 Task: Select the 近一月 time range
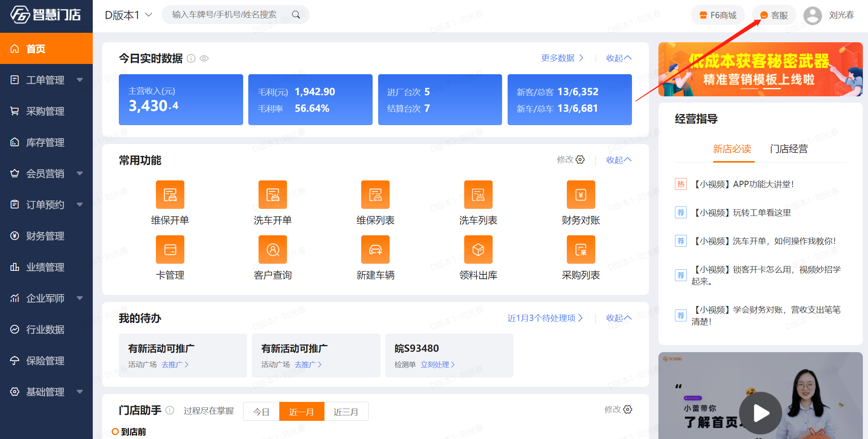click(x=302, y=412)
